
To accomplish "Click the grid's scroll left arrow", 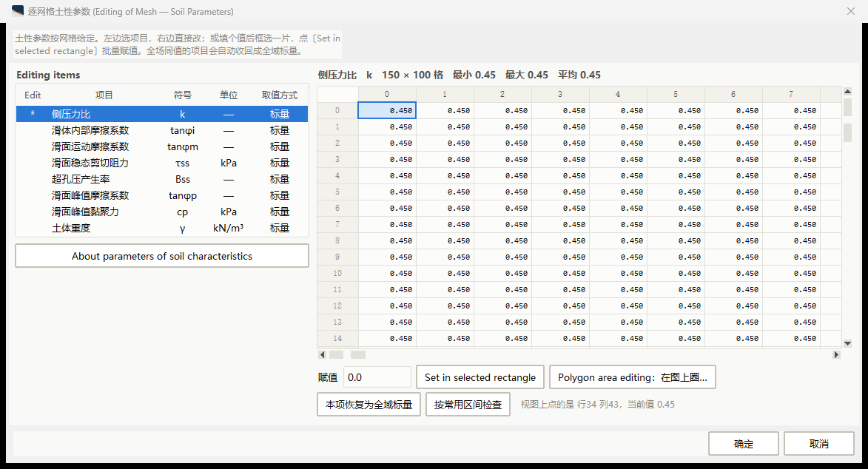I will (322, 354).
